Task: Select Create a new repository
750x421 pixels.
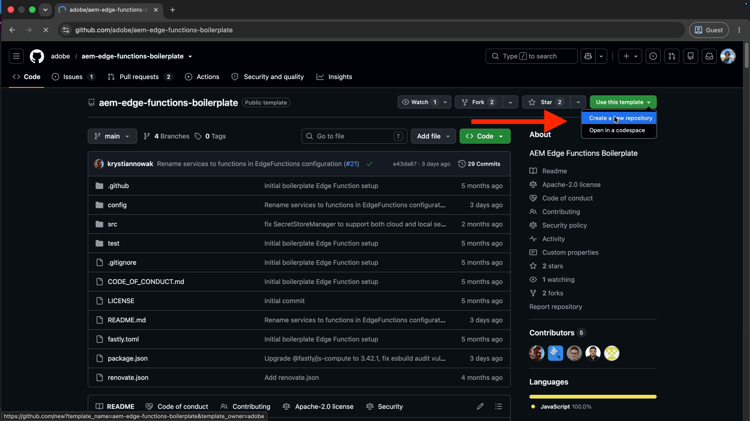Action: coord(620,118)
